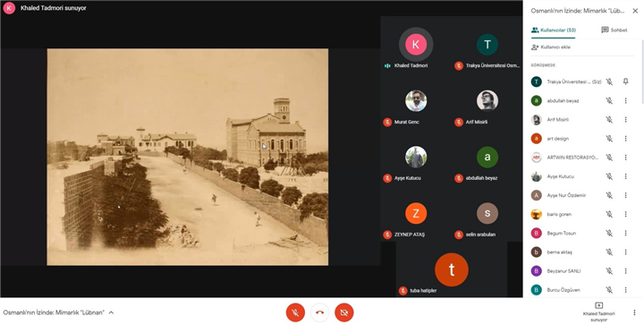Open options for Ayşe Nur Özdemir row

(x=625, y=195)
